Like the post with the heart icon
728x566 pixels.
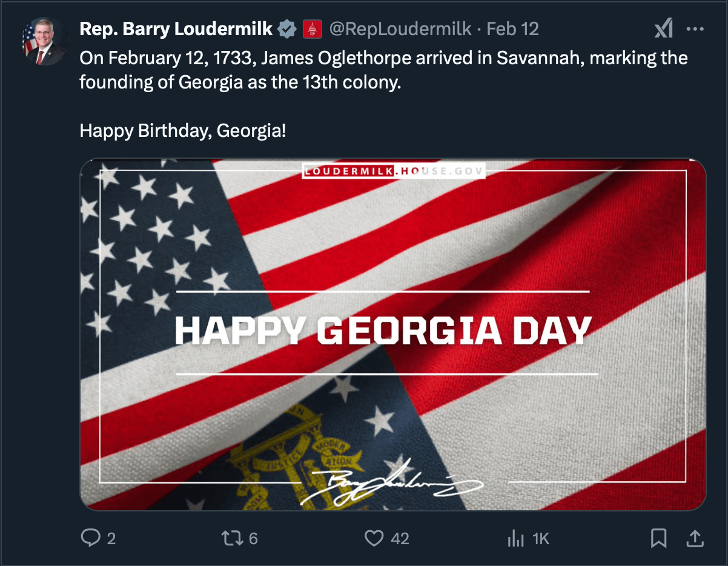[x=374, y=538]
